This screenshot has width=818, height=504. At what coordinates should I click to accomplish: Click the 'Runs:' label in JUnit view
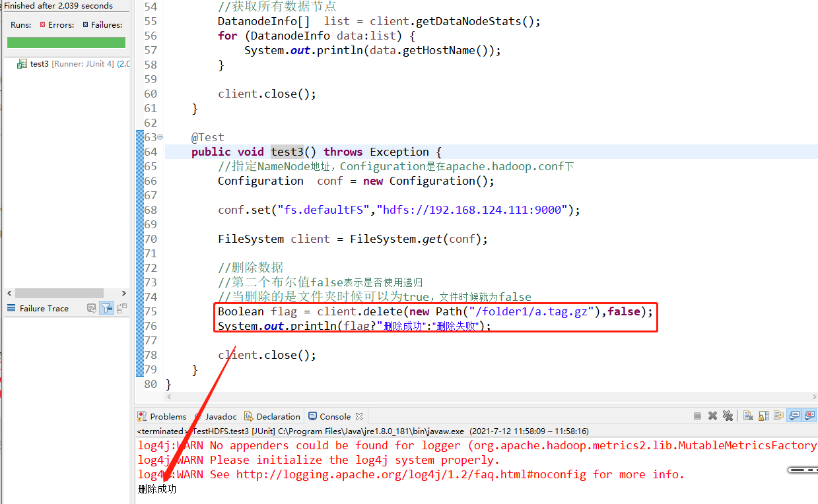(20, 24)
